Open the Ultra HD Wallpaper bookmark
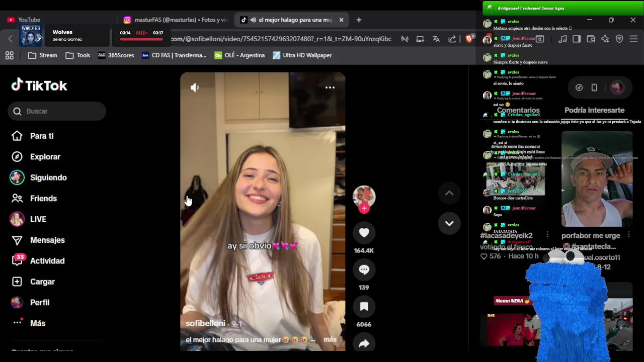The height and width of the screenshot is (362, 644). click(302, 55)
